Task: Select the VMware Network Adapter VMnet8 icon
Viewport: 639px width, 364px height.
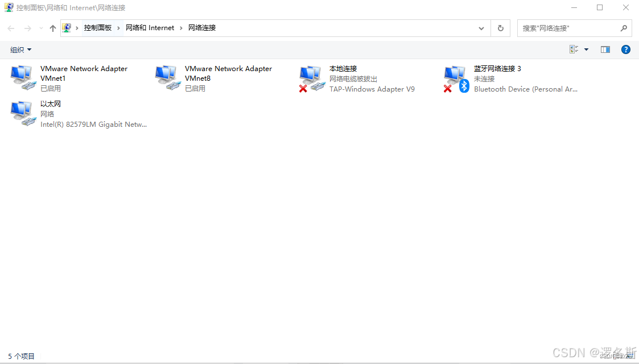Action: click(x=167, y=78)
